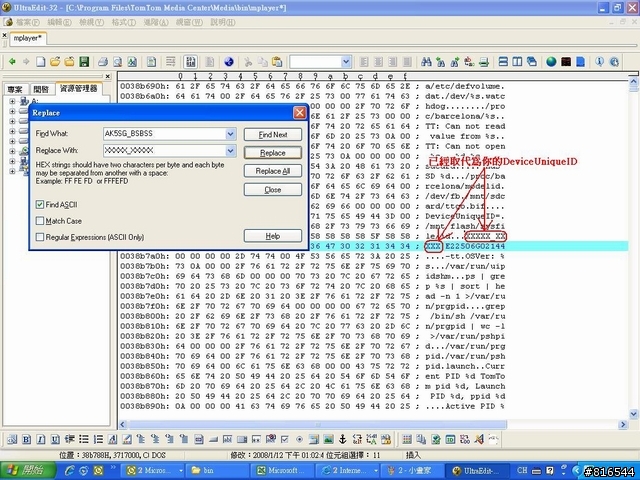Click the Find binoculars icon
The width and height of the screenshot is (640, 480).
[426, 62]
